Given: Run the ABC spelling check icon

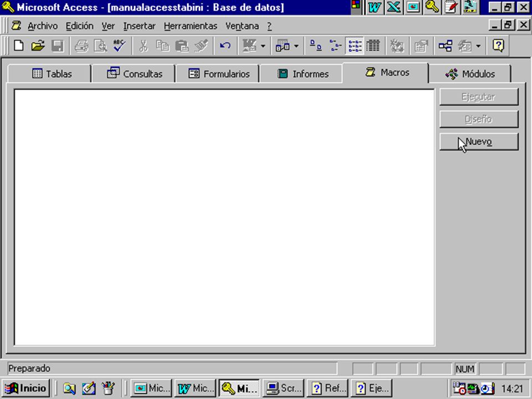Looking at the screenshot, I should [120, 45].
